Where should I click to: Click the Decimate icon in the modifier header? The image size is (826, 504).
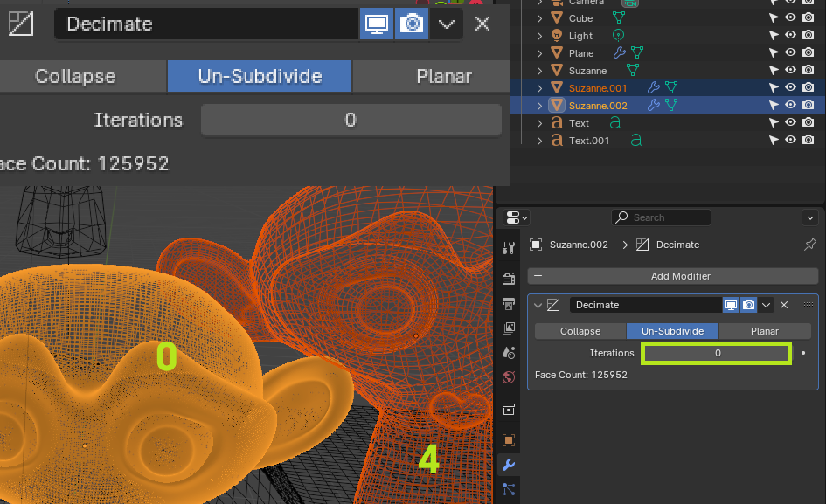click(x=553, y=305)
